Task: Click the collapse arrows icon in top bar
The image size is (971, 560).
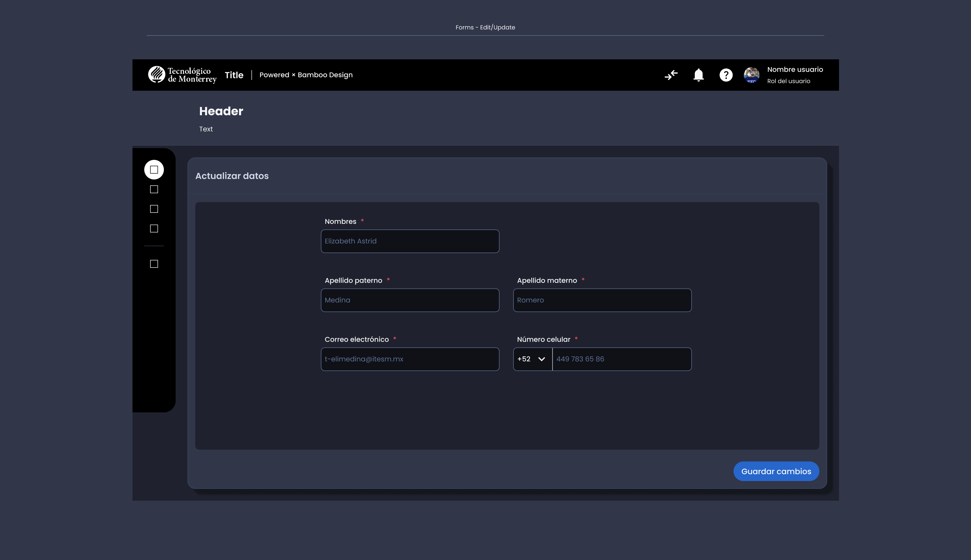Action: pyautogui.click(x=671, y=75)
